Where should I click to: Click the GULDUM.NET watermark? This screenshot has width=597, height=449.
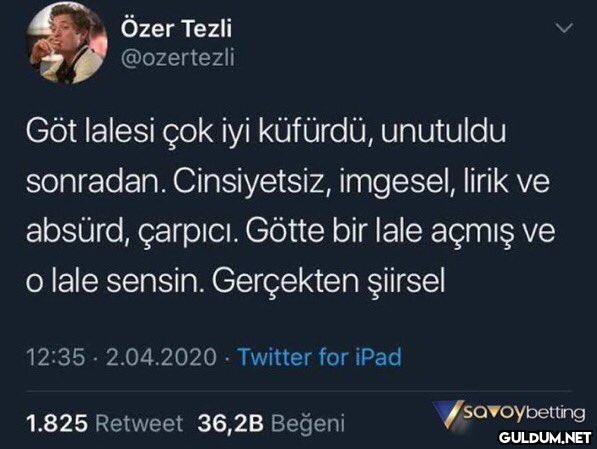[545, 438]
